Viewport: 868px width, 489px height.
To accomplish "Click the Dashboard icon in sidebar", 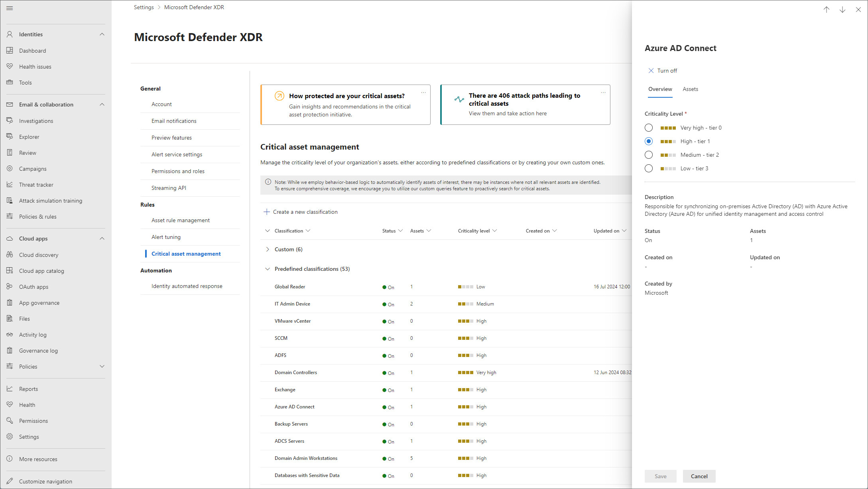I will (10, 51).
